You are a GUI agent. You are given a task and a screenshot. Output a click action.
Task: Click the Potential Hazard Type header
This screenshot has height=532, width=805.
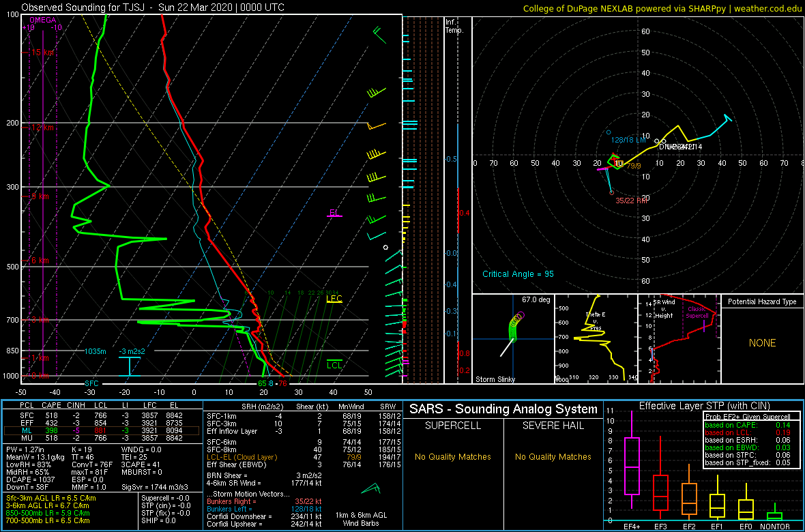click(x=762, y=302)
